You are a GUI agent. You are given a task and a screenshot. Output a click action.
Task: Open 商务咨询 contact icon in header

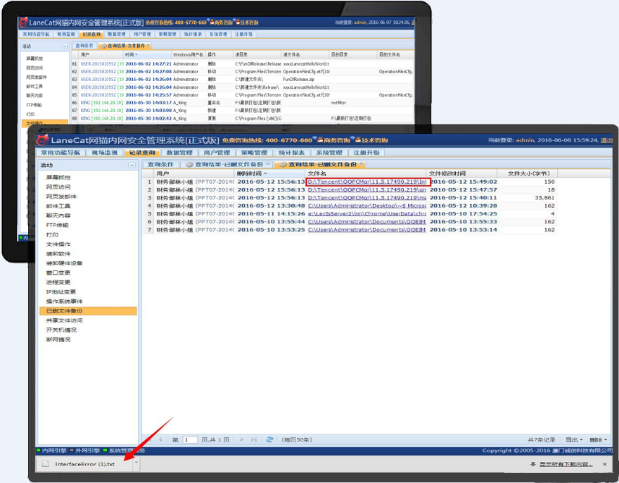pos(334,140)
